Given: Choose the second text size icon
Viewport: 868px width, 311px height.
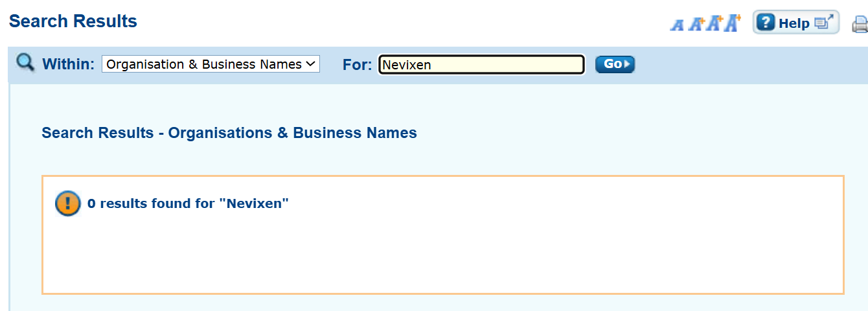Looking at the screenshot, I should [x=696, y=24].
